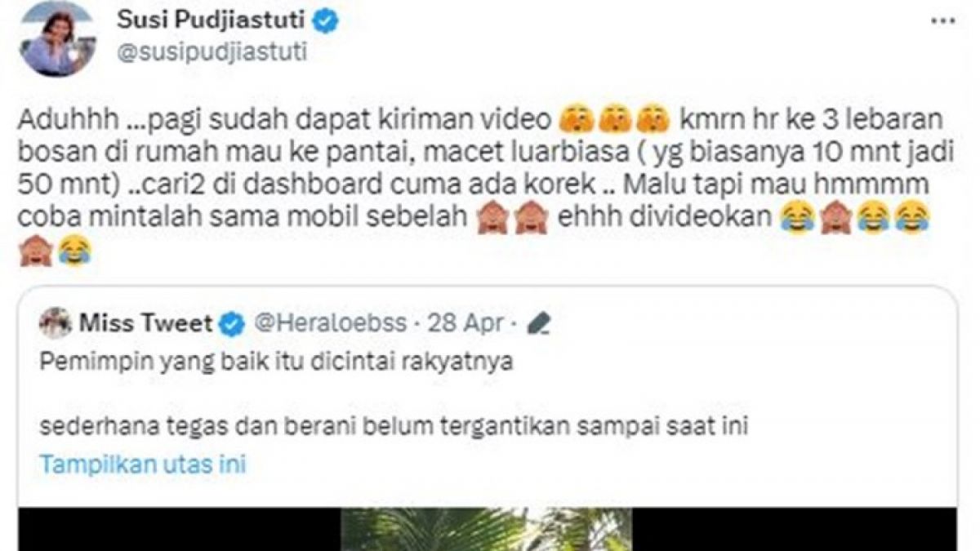Image resolution: width=980 pixels, height=551 pixels.
Task: Open the Miss Tweet display name
Action: [145, 323]
